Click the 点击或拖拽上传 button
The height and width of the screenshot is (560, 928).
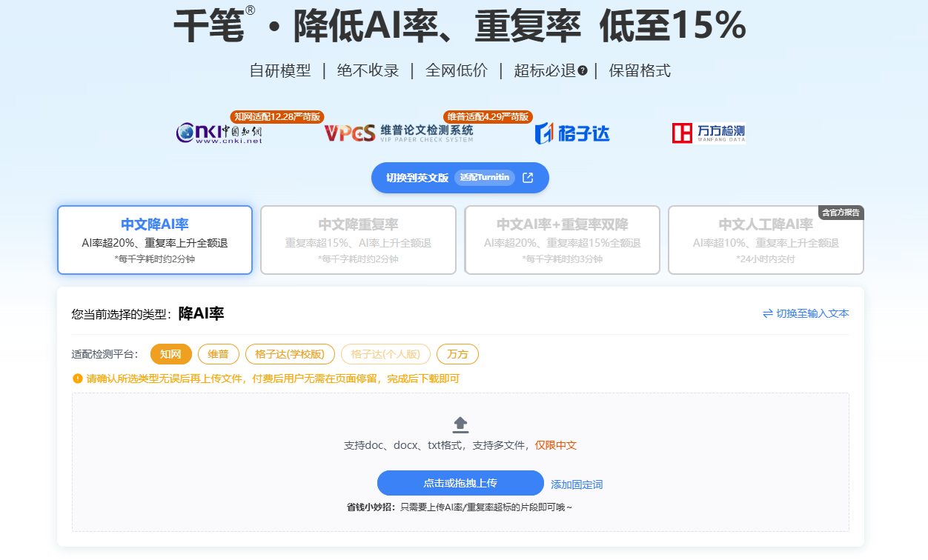[x=460, y=483]
